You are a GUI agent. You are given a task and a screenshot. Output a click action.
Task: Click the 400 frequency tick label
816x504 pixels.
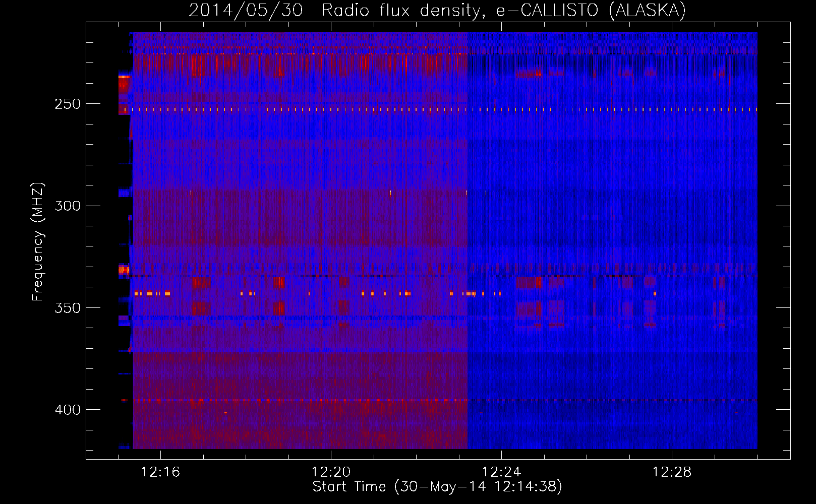[68, 410]
